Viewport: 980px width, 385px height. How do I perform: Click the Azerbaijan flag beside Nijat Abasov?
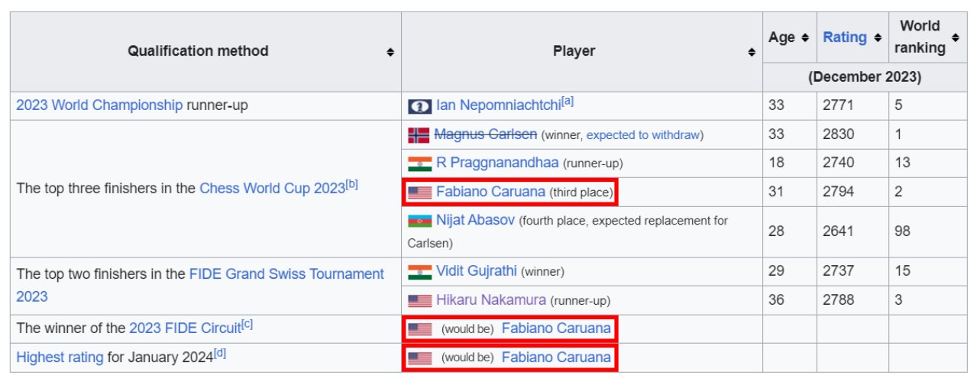tap(419, 221)
